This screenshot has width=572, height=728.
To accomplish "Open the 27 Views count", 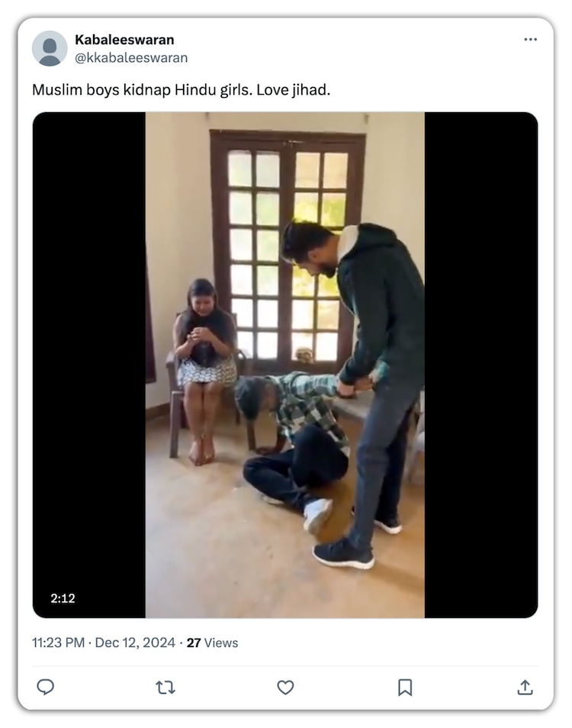I will click(212, 643).
